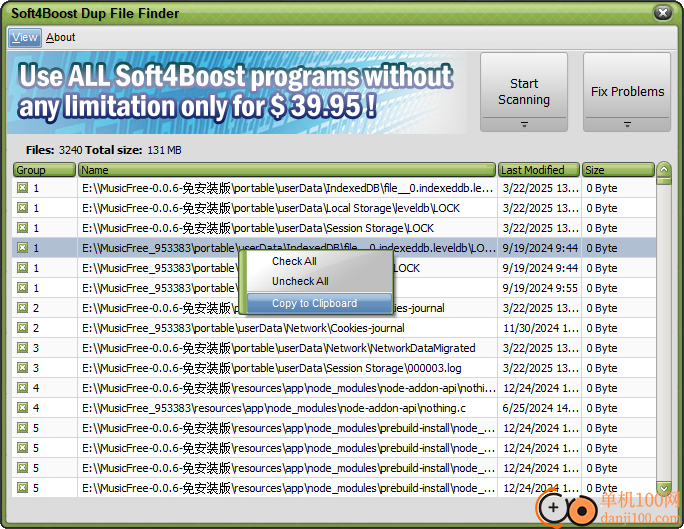Toggle checkbox for MusicFree_953383 Cookies-journal row
The image size is (684, 529).
[22, 328]
